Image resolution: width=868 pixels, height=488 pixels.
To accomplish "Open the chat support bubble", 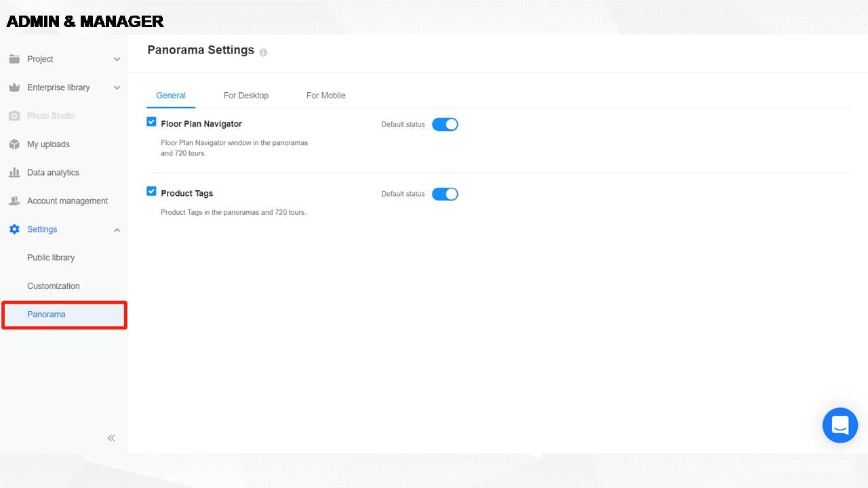I will click(x=840, y=426).
